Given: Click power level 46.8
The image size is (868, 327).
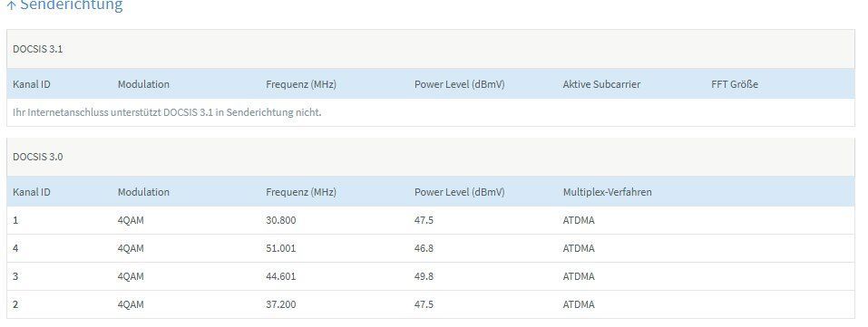Looking at the screenshot, I should tap(424, 248).
